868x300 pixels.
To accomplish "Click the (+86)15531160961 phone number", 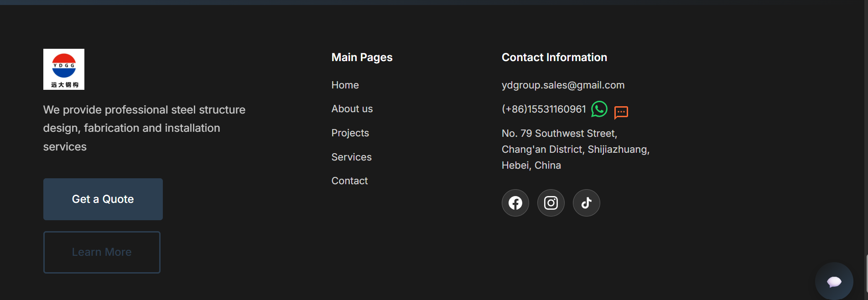I will [x=544, y=109].
